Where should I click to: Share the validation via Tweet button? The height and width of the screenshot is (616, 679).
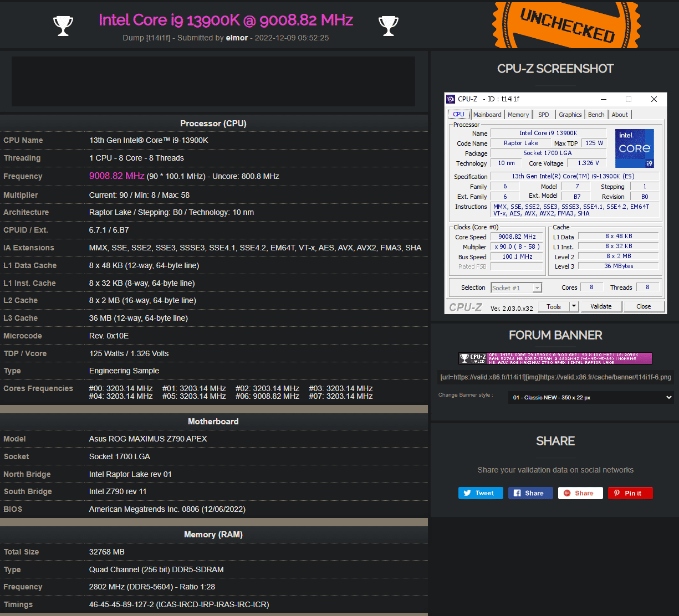click(481, 493)
